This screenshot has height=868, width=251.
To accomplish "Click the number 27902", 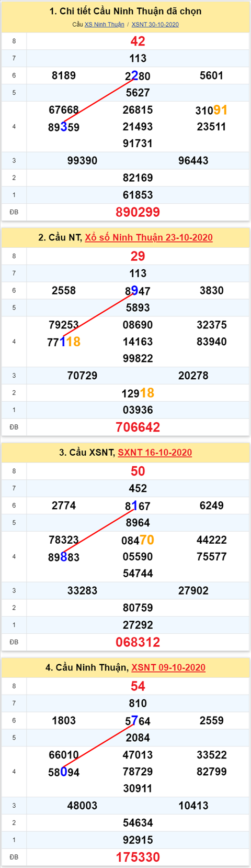I will (193, 590).
